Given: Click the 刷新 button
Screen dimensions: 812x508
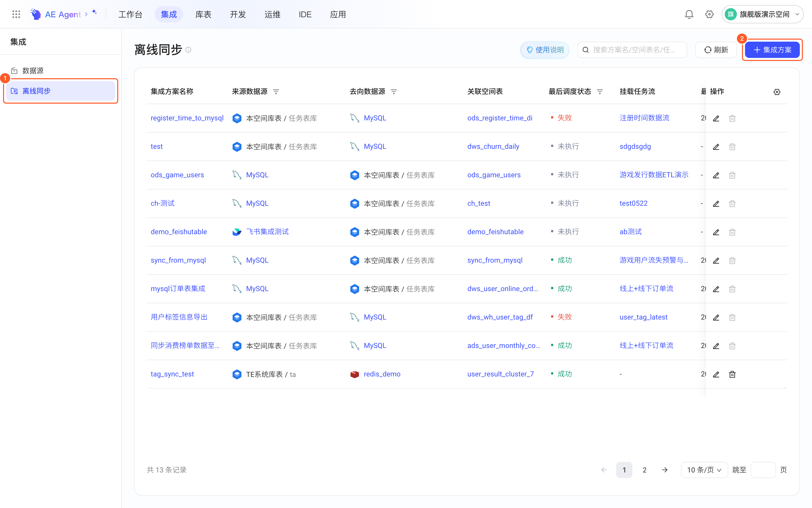Looking at the screenshot, I should pos(716,50).
